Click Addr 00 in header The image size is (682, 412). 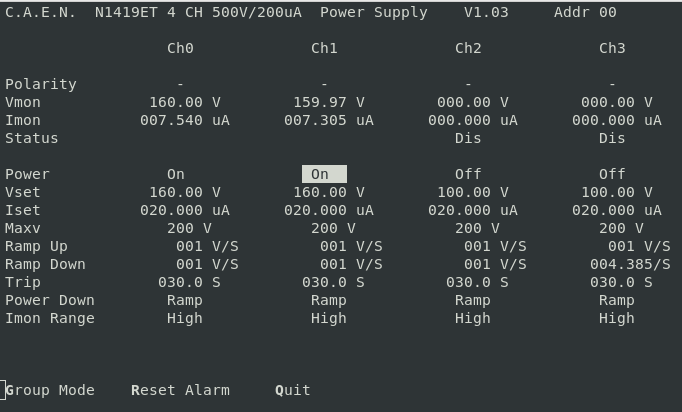[585, 12]
